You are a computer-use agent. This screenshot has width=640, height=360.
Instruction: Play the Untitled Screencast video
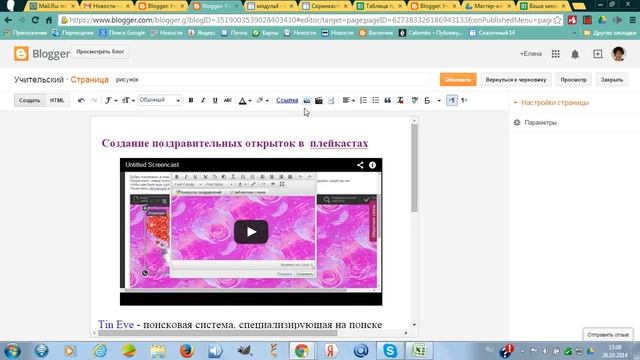click(x=251, y=232)
